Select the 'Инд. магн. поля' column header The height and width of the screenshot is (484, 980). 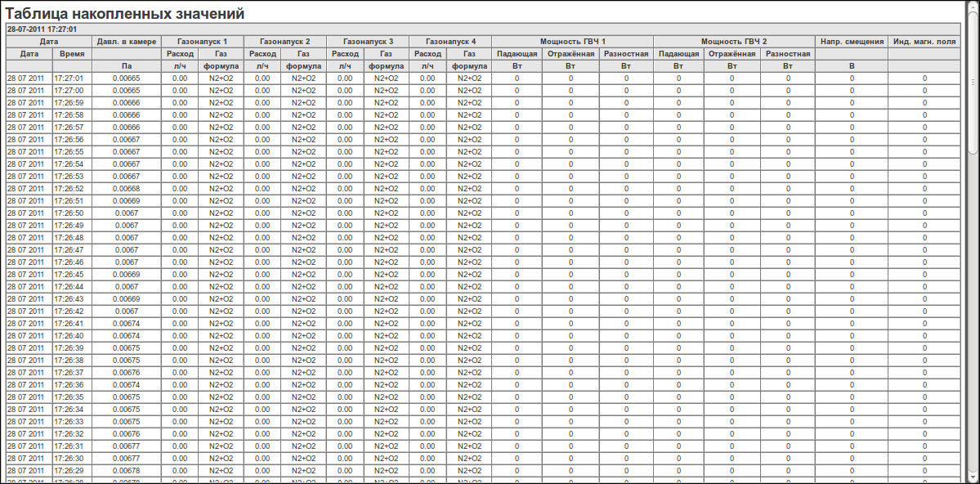(x=924, y=41)
